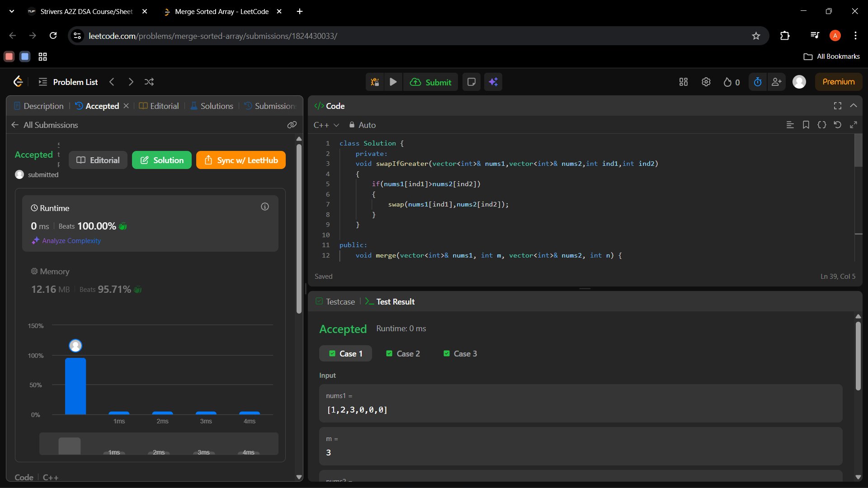Collapse the Code panel with chevron

click(854, 106)
